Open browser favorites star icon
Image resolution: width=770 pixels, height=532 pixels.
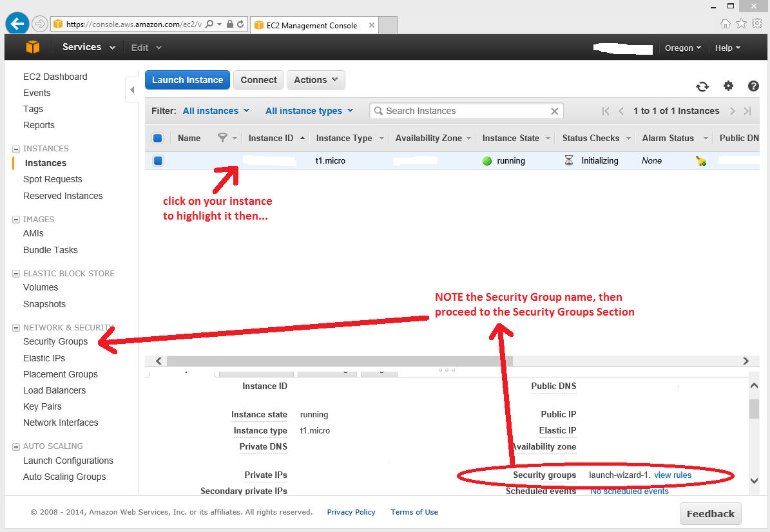pyautogui.click(x=741, y=24)
